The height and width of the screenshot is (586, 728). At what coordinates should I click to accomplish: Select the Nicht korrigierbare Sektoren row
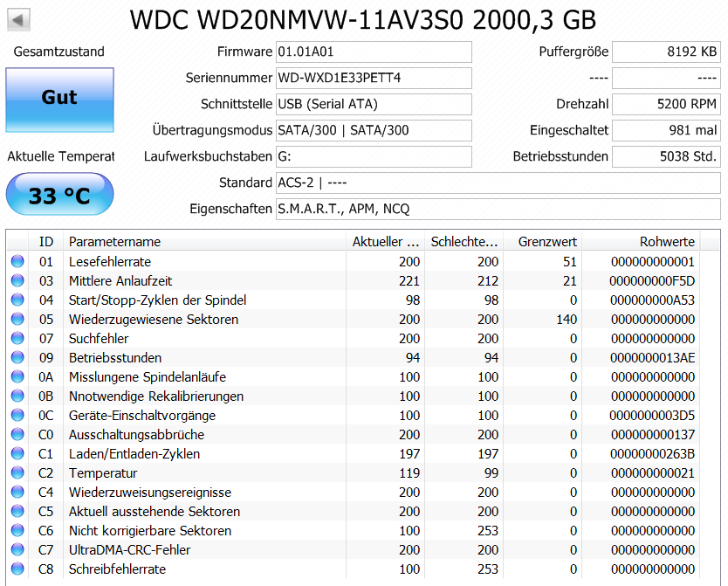pyautogui.click(x=354, y=530)
